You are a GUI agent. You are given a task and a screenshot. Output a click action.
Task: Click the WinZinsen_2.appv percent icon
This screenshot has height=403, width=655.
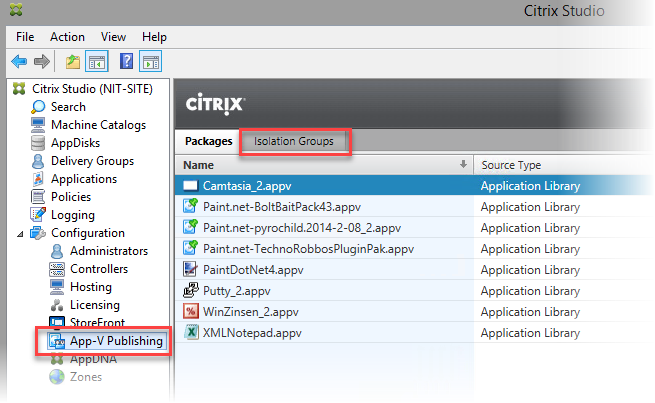coord(190,311)
